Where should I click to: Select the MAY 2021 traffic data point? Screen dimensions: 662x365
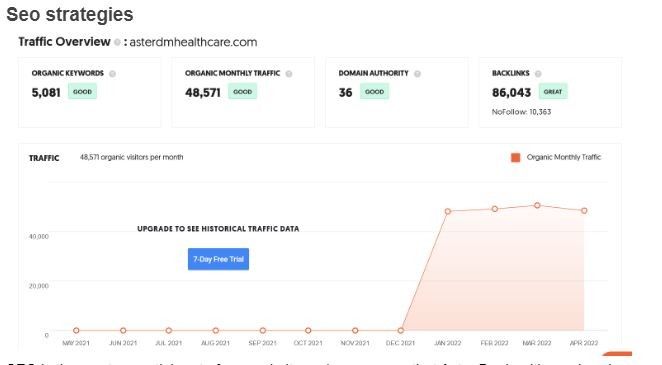[76, 330]
